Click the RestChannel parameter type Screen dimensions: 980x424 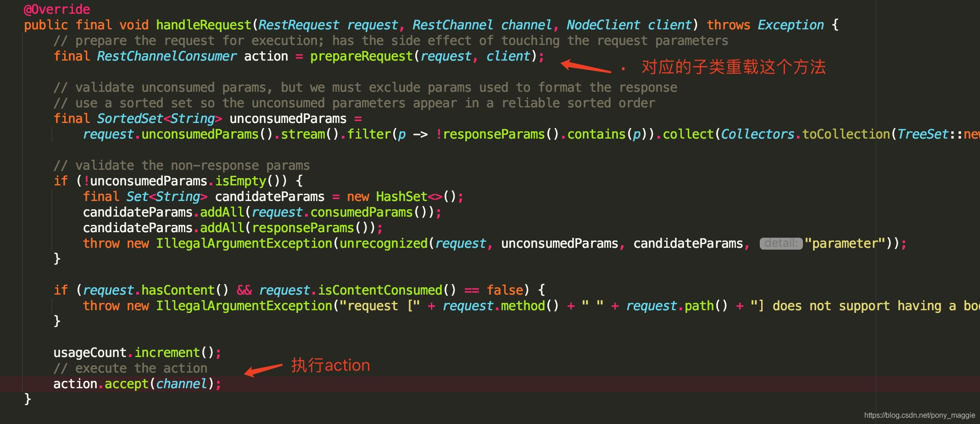tap(453, 25)
